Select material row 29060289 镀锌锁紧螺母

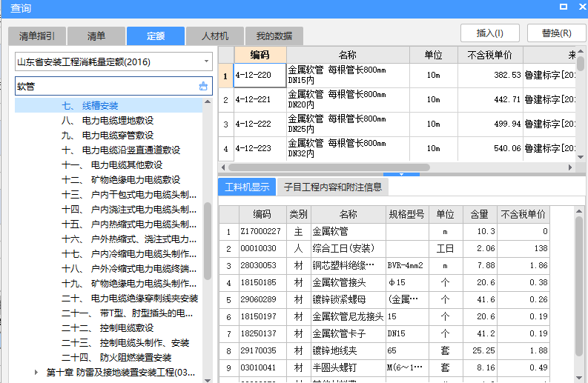tap(384, 299)
